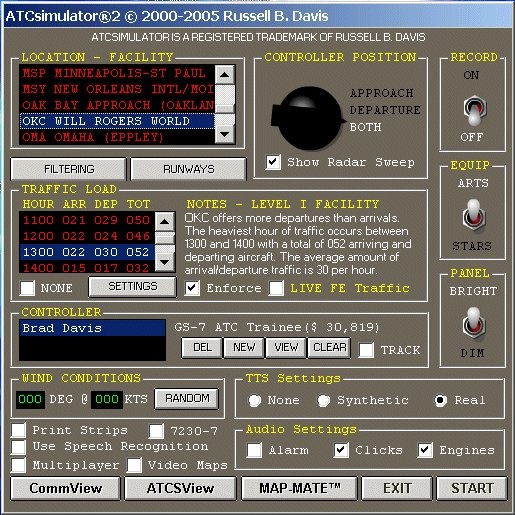Create a NEW controller
This screenshot has width=515, height=515.
(244, 348)
